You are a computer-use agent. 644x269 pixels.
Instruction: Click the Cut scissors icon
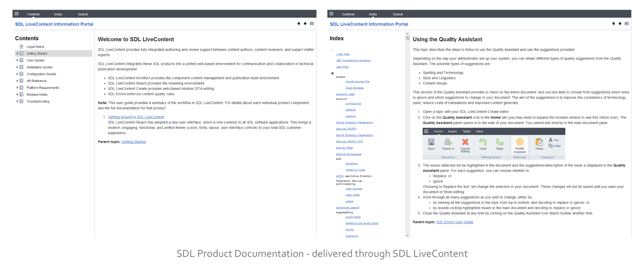pos(550,140)
